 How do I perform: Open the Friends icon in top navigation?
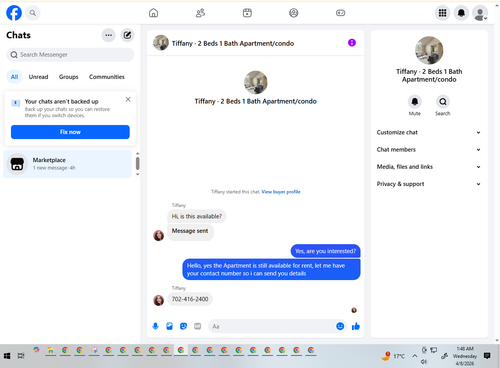(200, 13)
